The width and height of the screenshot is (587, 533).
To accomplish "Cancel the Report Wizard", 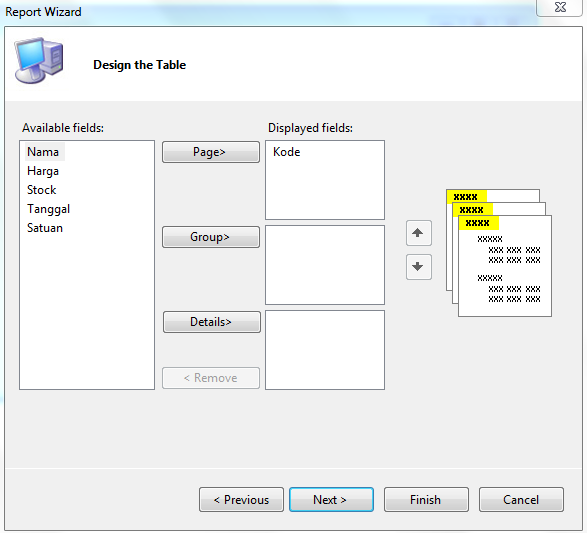I will tap(521, 500).
